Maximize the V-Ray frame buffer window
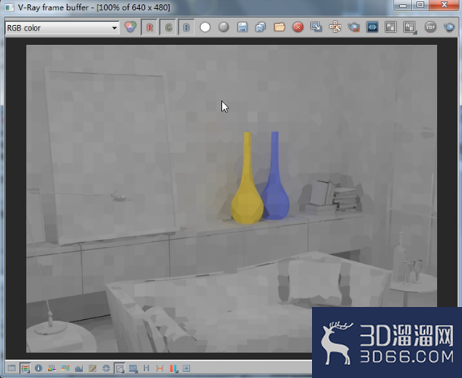462x378 pixels. click(420, 5)
